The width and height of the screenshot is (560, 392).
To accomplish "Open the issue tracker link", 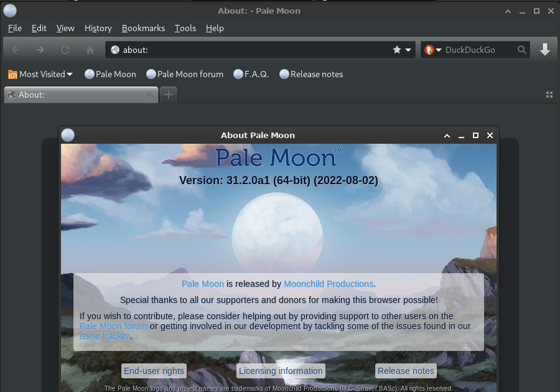I will (105, 336).
